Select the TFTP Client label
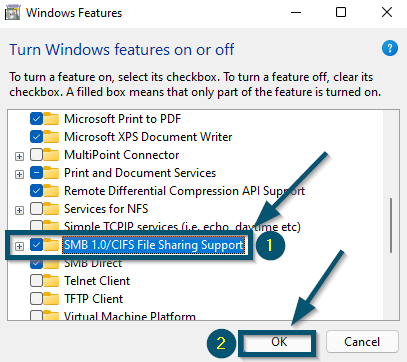 [x=94, y=299]
